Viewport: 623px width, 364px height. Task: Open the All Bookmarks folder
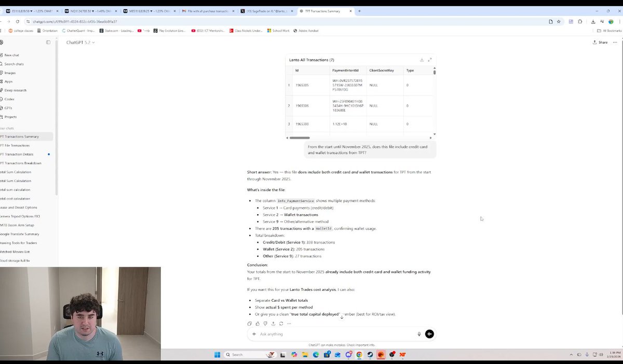point(609,31)
